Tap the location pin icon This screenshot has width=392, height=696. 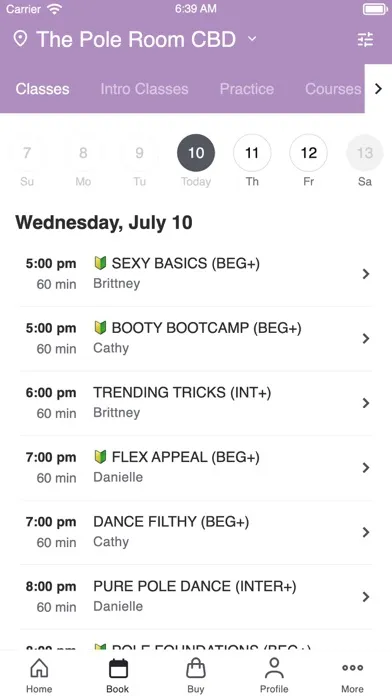tap(20, 39)
